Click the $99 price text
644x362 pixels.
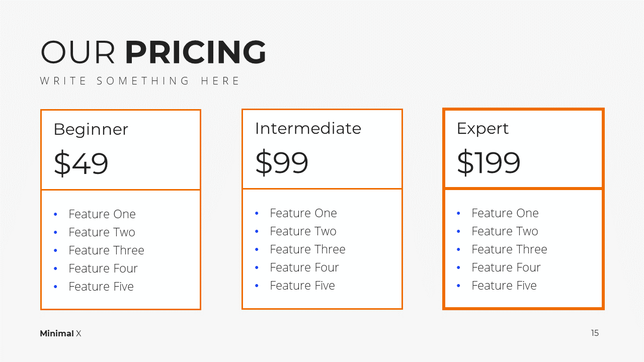(x=282, y=162)
